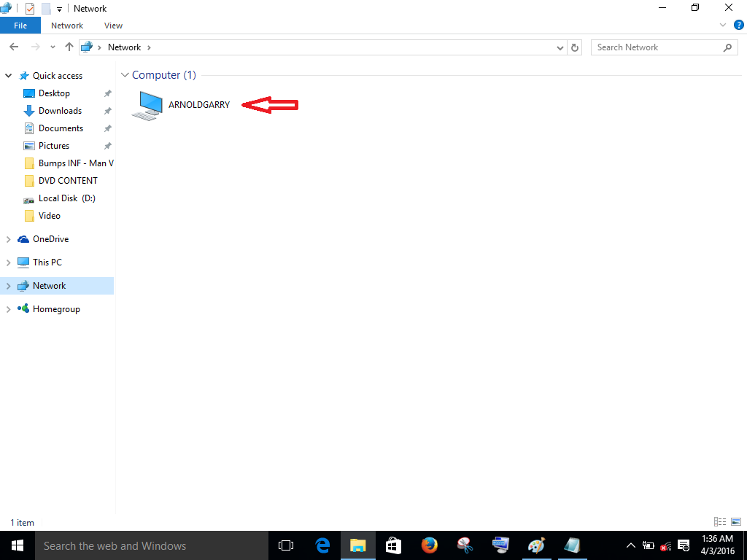Screen dimensions: 747x560
Task: Unpin Downloads from Quick access
Action: pyautogui.click(x=107, y=110)
